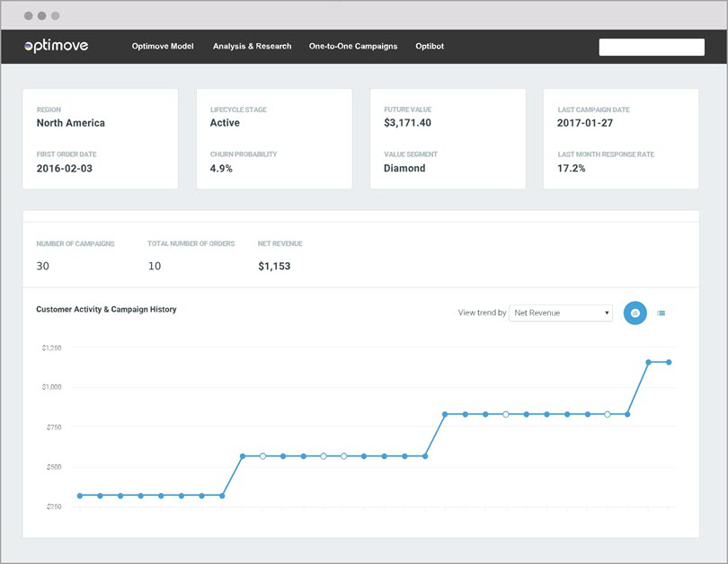Click the last hollow point at $825 level
728x564 pixels.
point(608,414)
